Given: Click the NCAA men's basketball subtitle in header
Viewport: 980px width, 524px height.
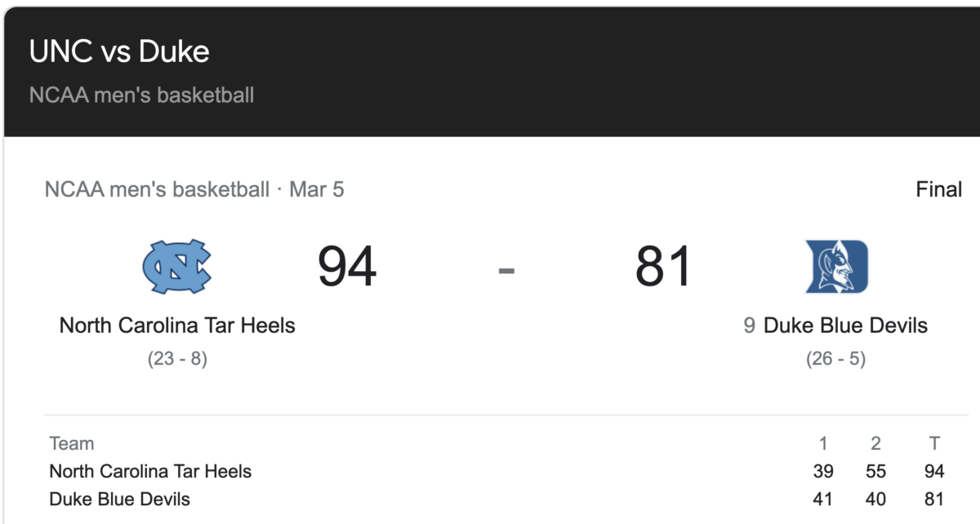Looking at the screenshot, I should [141, 95].
